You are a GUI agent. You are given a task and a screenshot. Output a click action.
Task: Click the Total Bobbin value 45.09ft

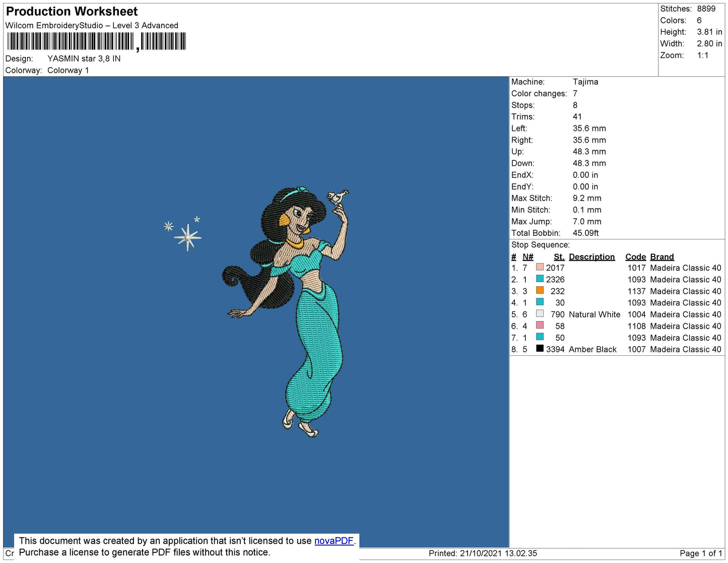586,233
